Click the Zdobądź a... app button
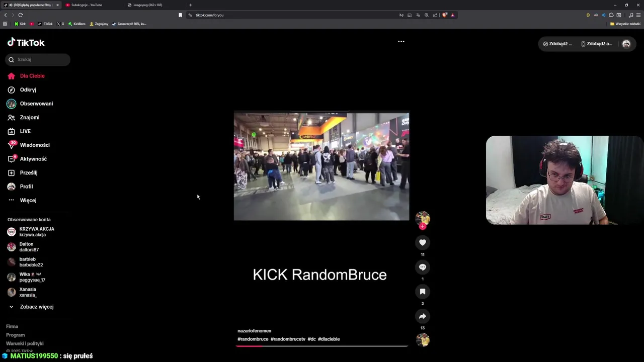The width and height of the screenshot is (644, 362). pyautogui.click(x=597, y=44)
